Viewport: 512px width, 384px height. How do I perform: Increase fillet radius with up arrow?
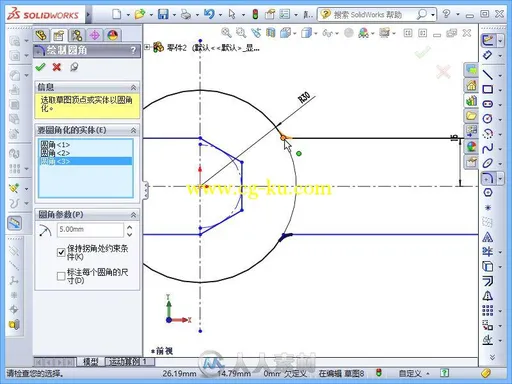tap(130, 227)
